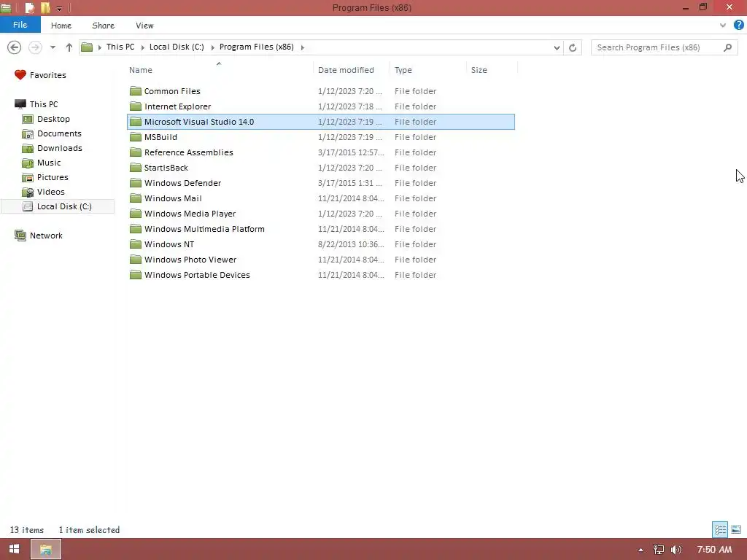747x560 pixels.
Task: Click the Windows Mail folder icon
Action: coord(136,198)
